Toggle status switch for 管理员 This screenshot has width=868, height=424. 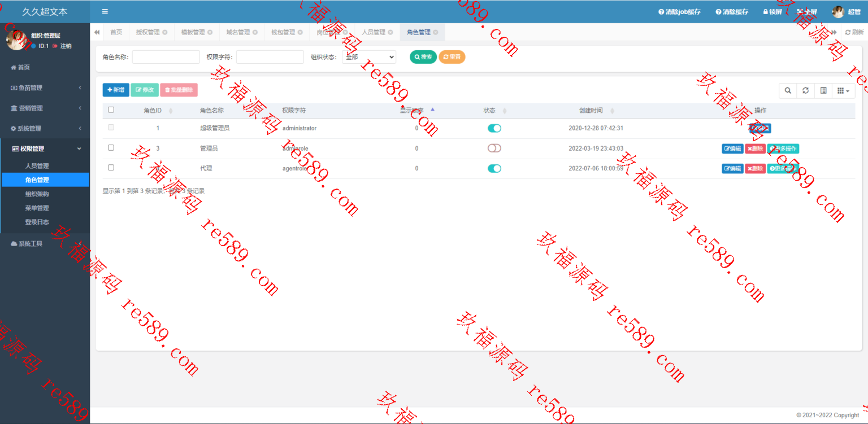(x=494, y=148)
